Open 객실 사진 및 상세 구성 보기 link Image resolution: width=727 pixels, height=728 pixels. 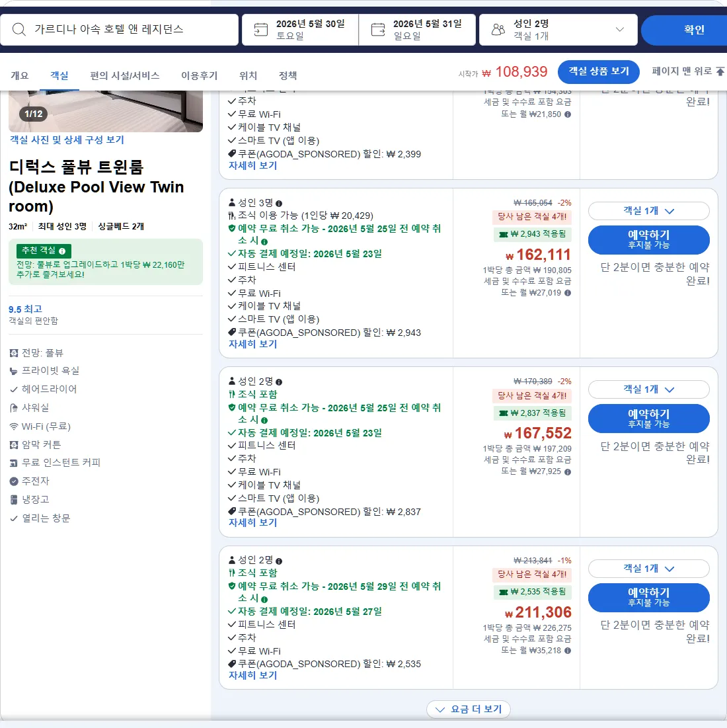[67, 140]
